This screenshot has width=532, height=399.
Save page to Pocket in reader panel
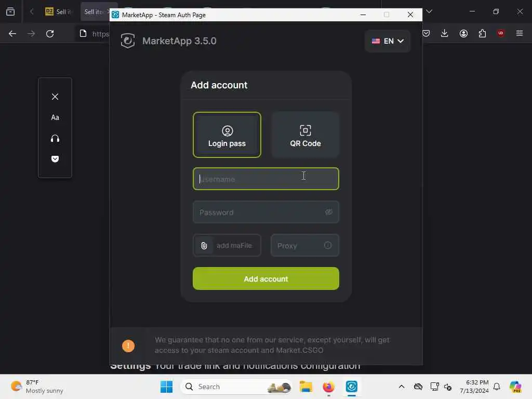55,159
